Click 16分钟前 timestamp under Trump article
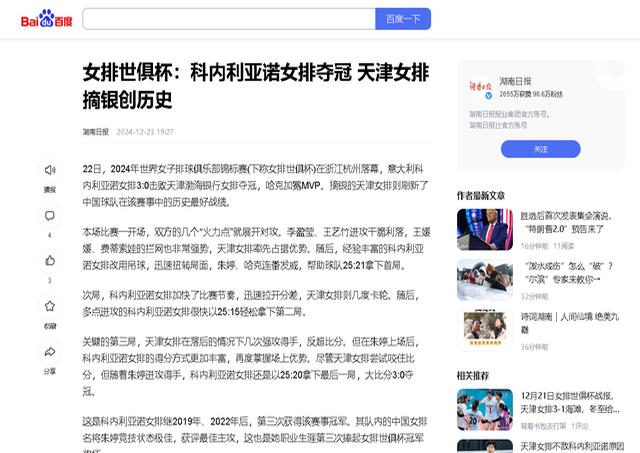The height and width of the screenshot is (453, 640). pos(534,246)
